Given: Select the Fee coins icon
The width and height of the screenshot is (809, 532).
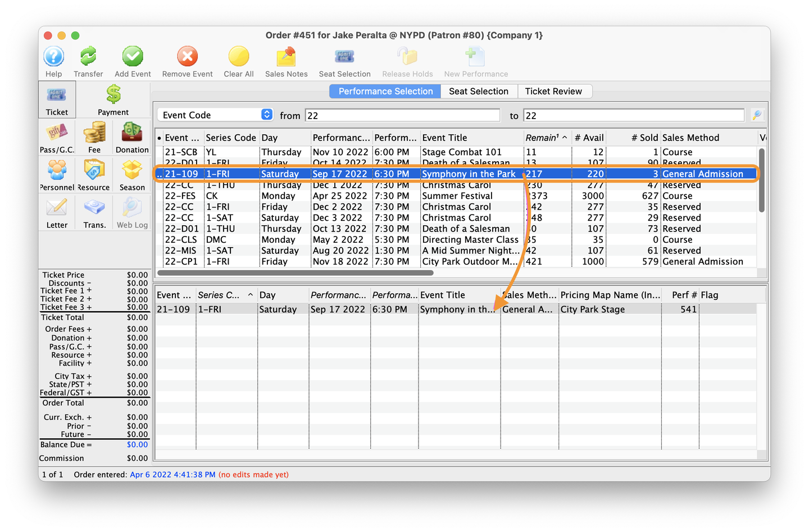Looking at the screenshot, I should point(94,133).
